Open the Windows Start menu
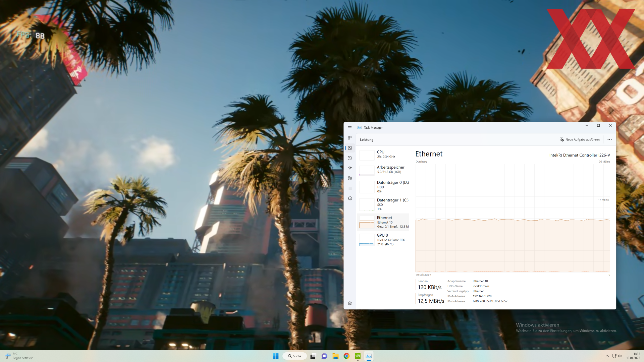 pos(275,356)
